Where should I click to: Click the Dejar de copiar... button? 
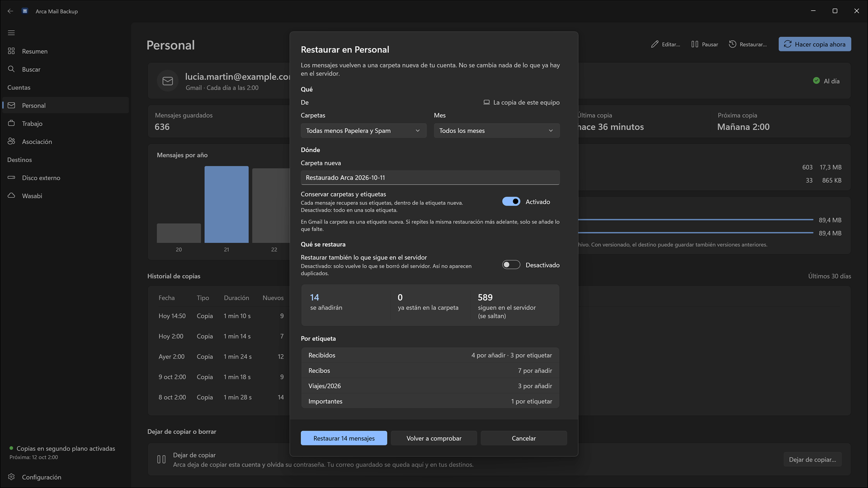[812, 460]
